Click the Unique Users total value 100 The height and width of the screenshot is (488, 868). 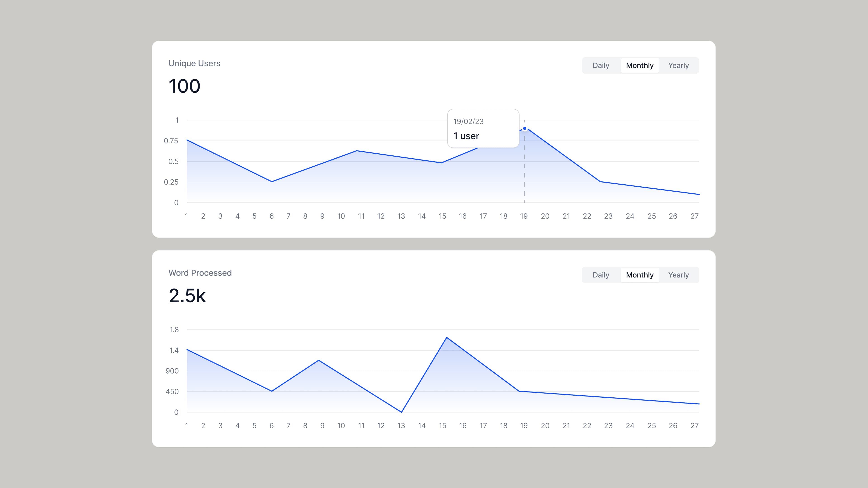[x=184, y=86]
